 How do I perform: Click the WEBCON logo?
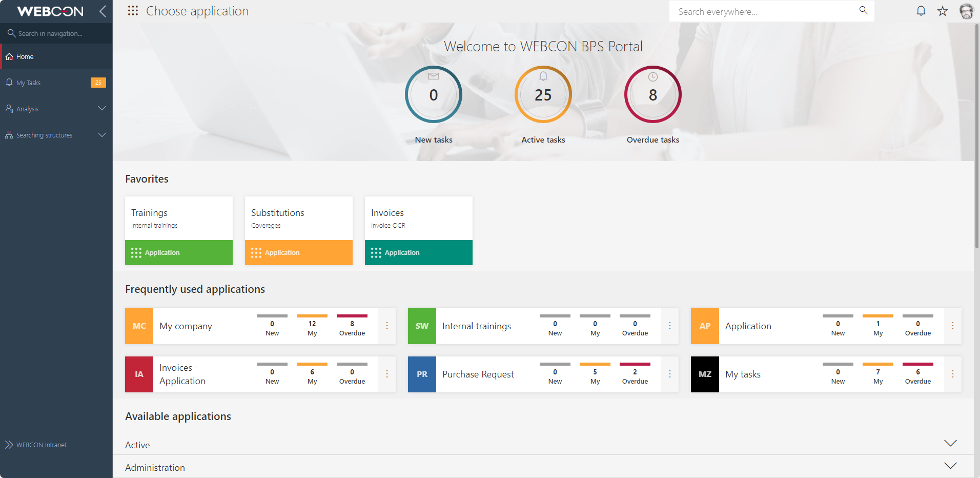click(x=50, y=11)
